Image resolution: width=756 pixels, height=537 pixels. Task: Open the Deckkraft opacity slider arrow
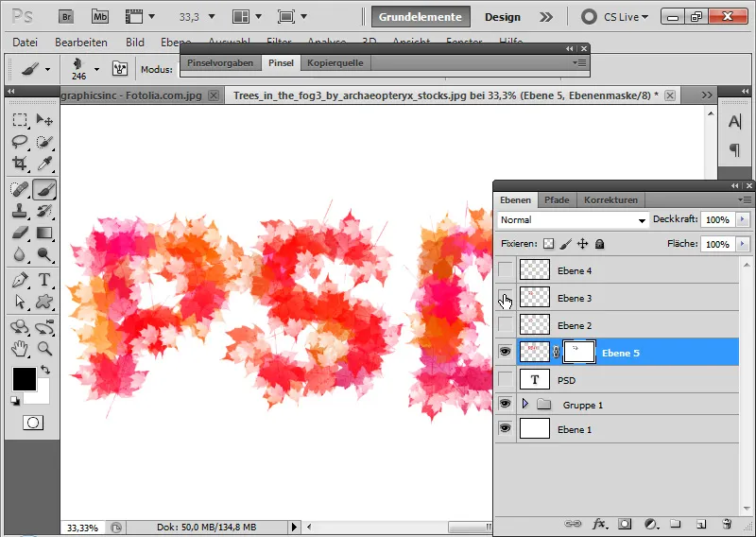tap(743, 219)
